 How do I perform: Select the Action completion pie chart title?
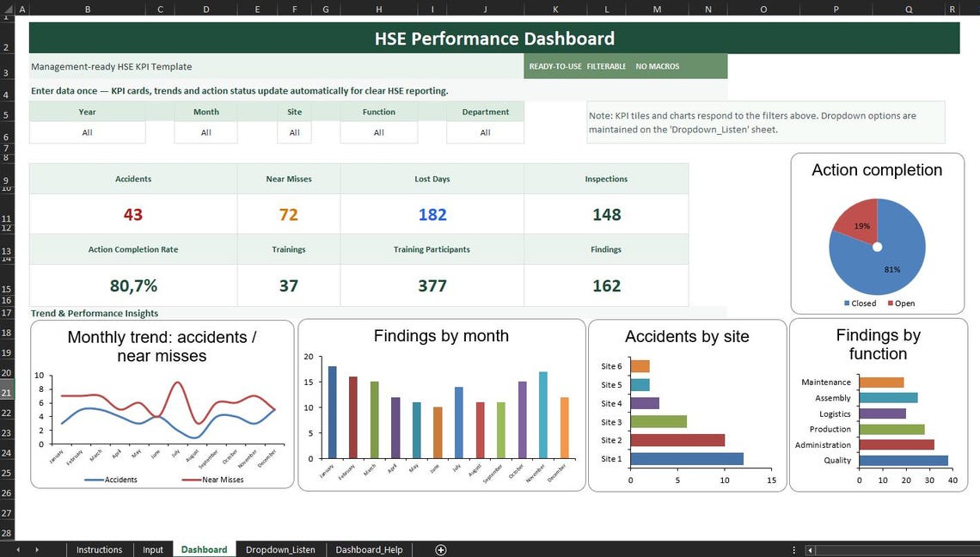tap(877, 170)
